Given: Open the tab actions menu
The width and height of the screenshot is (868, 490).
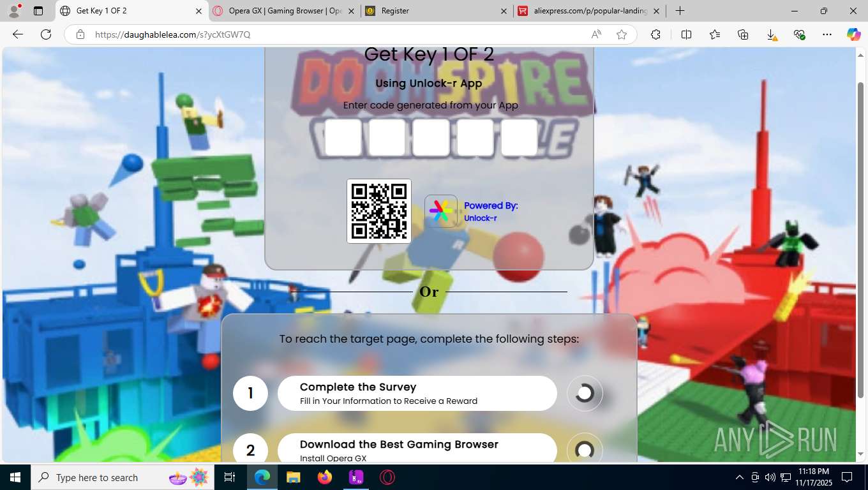Looking at the screenshot, I should [x=38, y=11].
